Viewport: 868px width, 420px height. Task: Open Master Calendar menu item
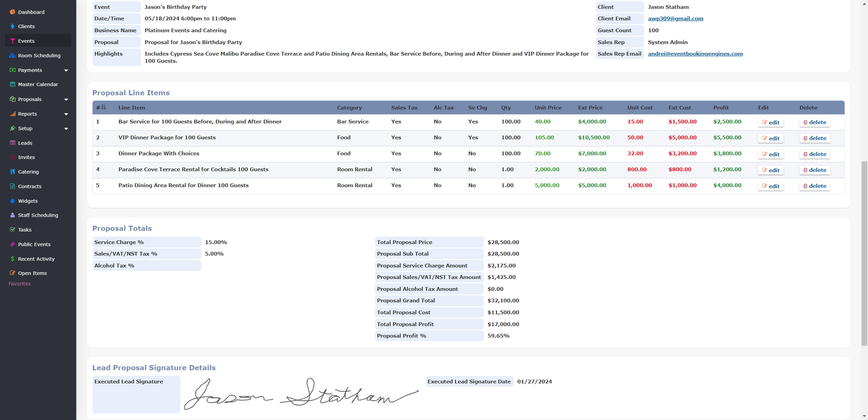point(38,85)
